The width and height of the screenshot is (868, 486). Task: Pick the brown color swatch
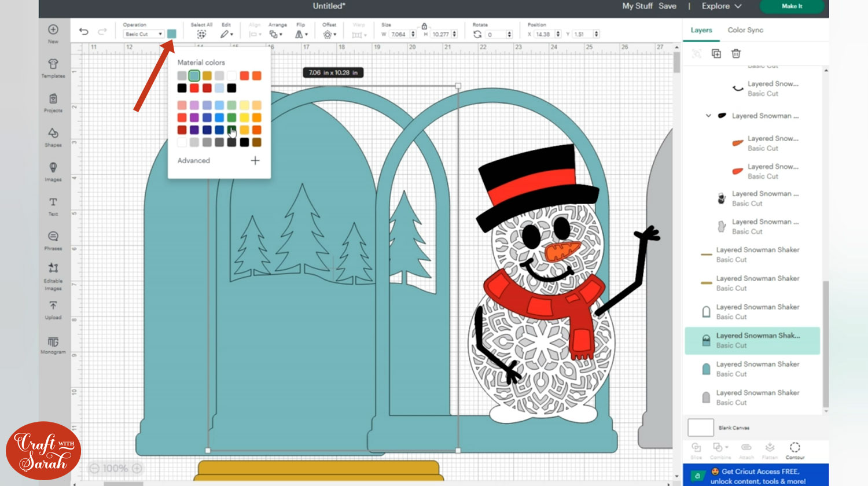pos(256,142)
